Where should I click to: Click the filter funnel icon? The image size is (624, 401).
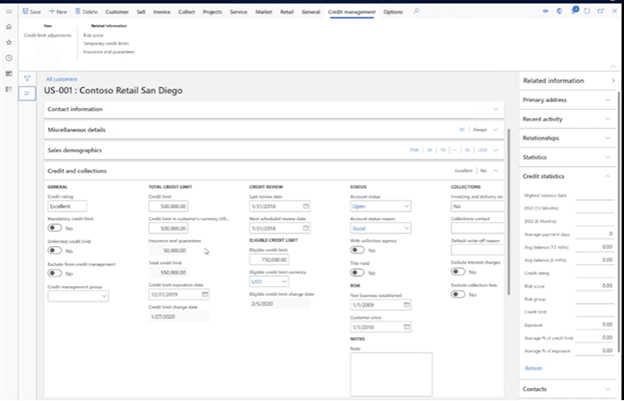click(x=27, y=78)
